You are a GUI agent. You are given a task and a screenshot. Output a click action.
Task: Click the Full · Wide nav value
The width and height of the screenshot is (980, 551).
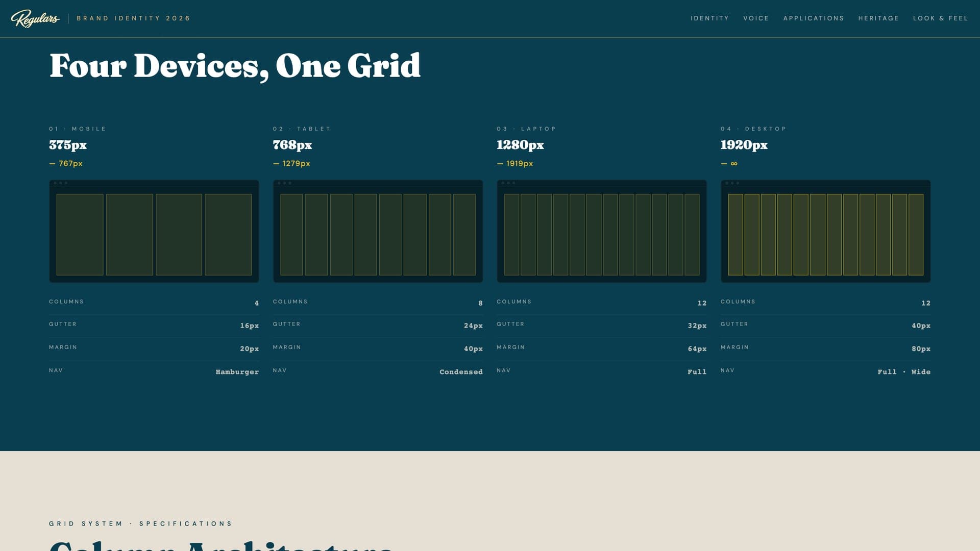(904, 372)
